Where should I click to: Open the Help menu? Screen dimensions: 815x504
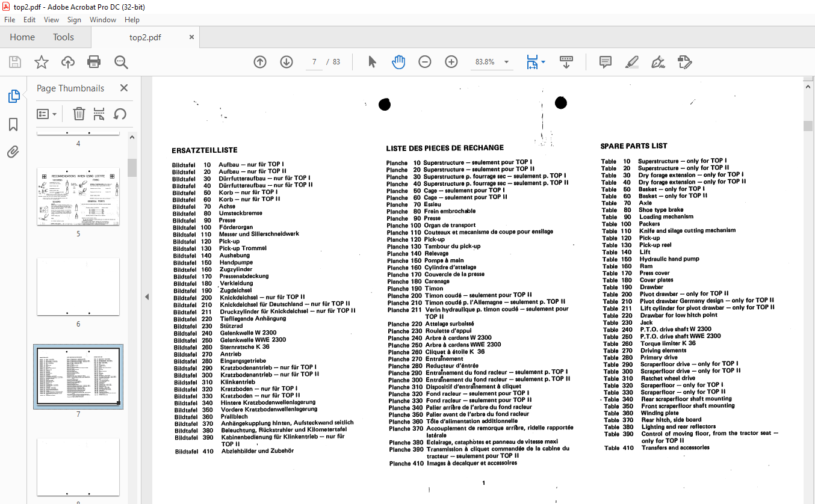(132, 20)
